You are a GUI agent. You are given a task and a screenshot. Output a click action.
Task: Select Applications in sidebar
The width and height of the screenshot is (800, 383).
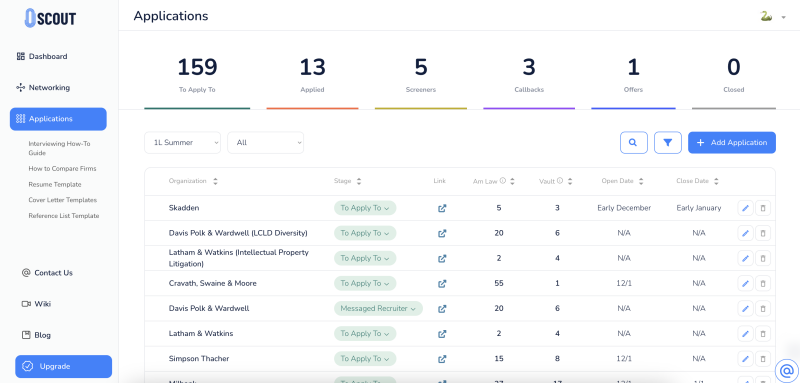pyautogui.click(x=58, y=119)
